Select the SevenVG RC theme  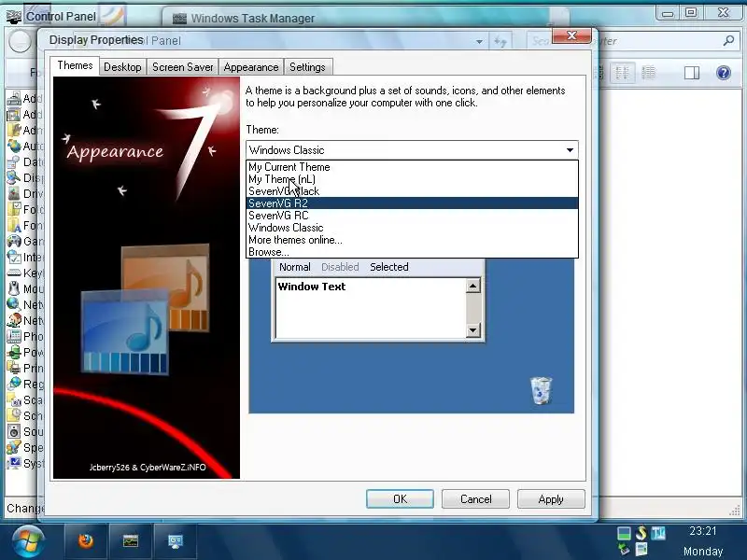point(412,216)
